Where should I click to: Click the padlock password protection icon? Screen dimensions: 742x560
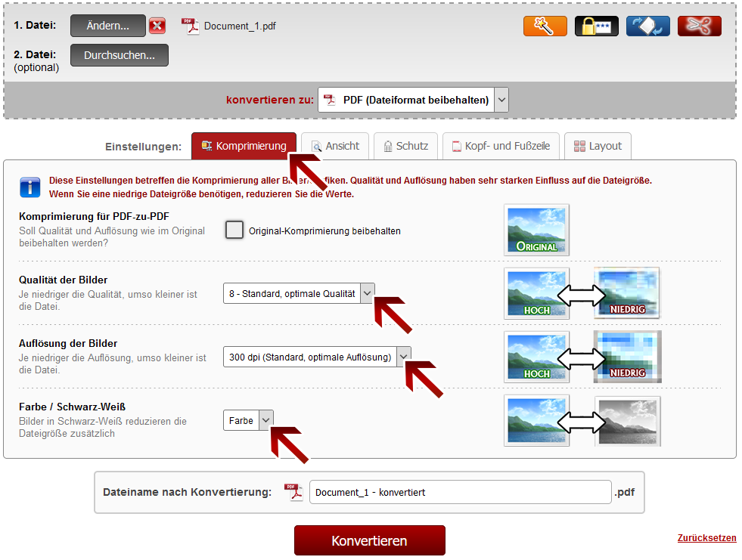click(x=596, y=26)
